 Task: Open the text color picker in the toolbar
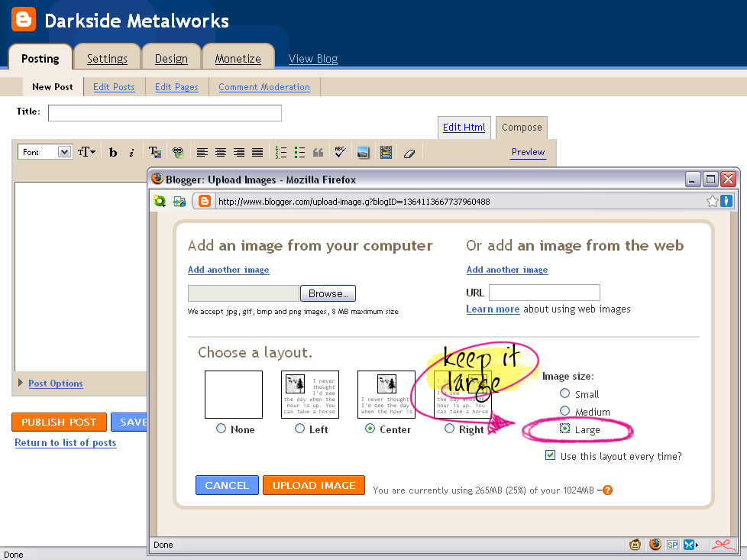pyautogui.click(x=155, y=153)
